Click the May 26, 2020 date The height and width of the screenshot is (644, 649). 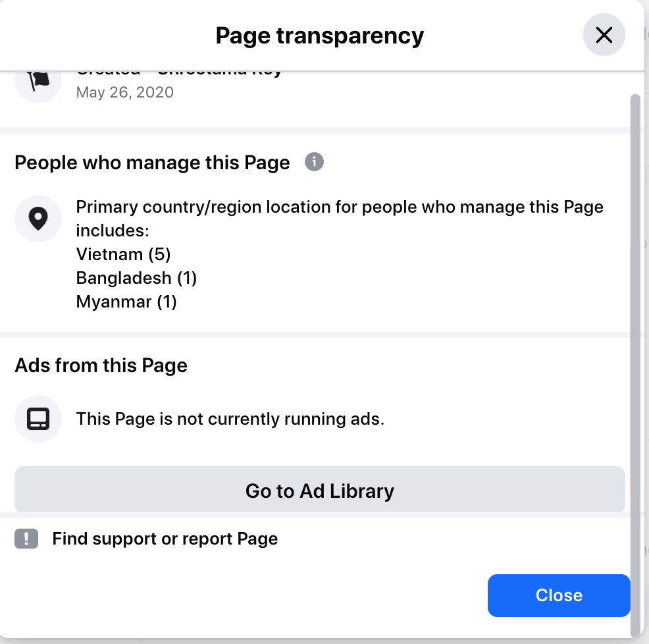(x=125, y=92)
